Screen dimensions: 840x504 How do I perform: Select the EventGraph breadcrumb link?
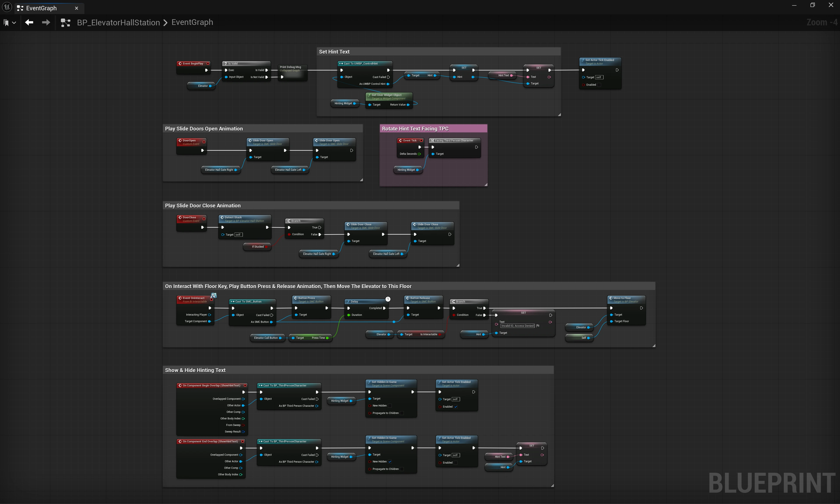[192, 23]
